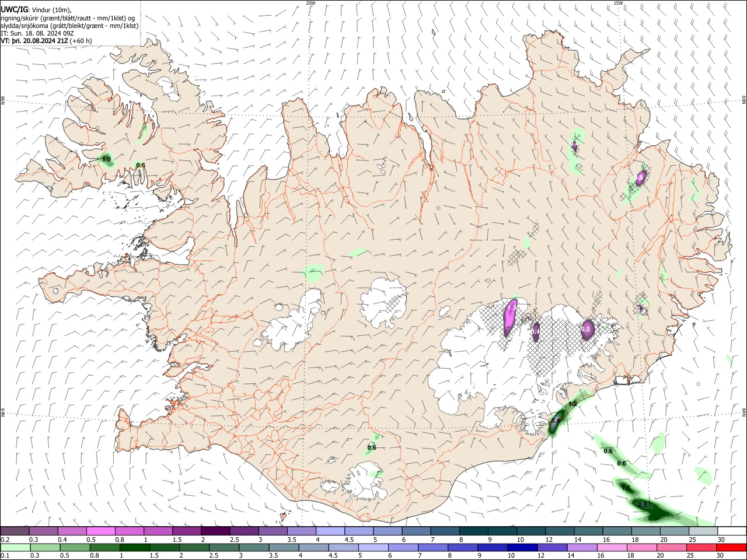The image size is (747, 560).
Task: Click the large bright magenta snow blob on Vatnajökull
Action: (x=510, y=317)
